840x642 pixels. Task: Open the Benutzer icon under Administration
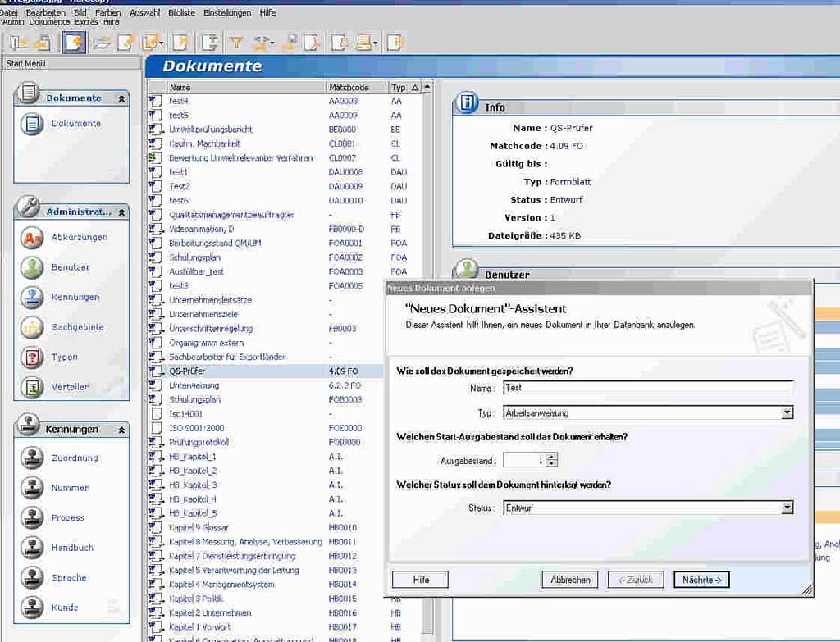tap(32, 267)
